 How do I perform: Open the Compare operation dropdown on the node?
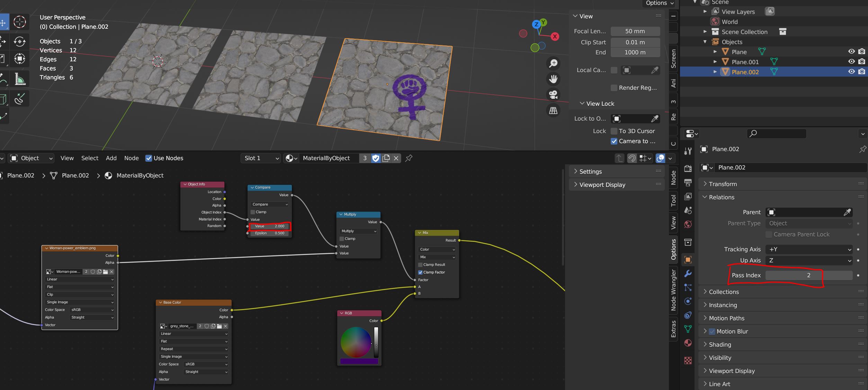coord(270,205)
